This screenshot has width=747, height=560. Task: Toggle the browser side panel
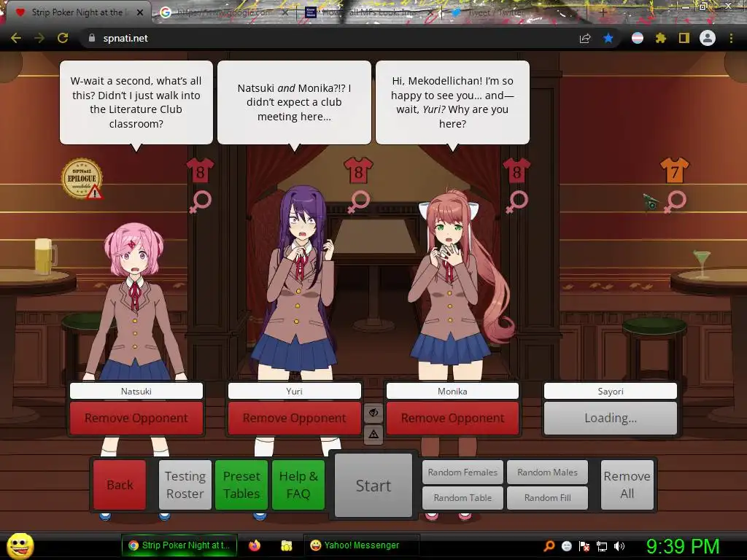684,38
